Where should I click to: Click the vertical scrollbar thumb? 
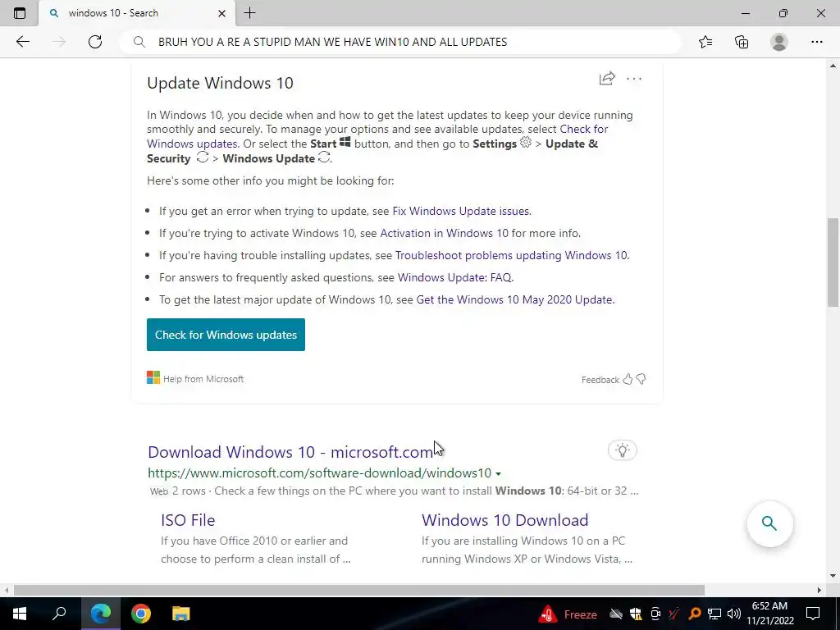833,262
